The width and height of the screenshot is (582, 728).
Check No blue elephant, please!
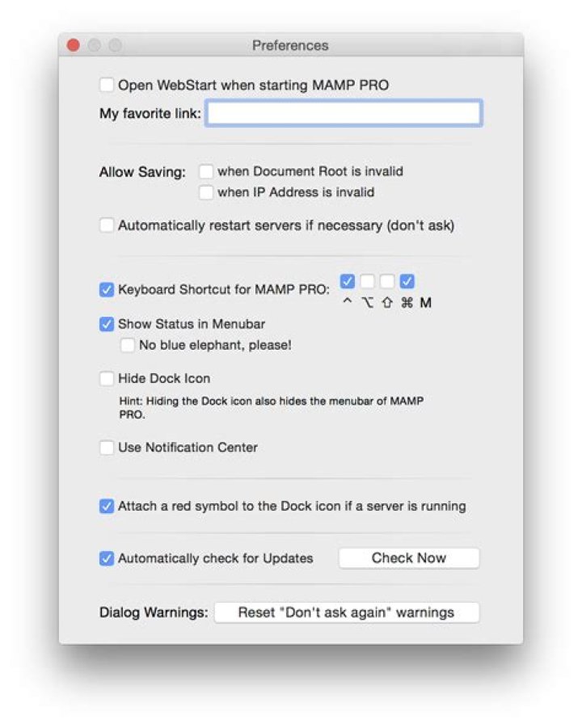(127, 345)
